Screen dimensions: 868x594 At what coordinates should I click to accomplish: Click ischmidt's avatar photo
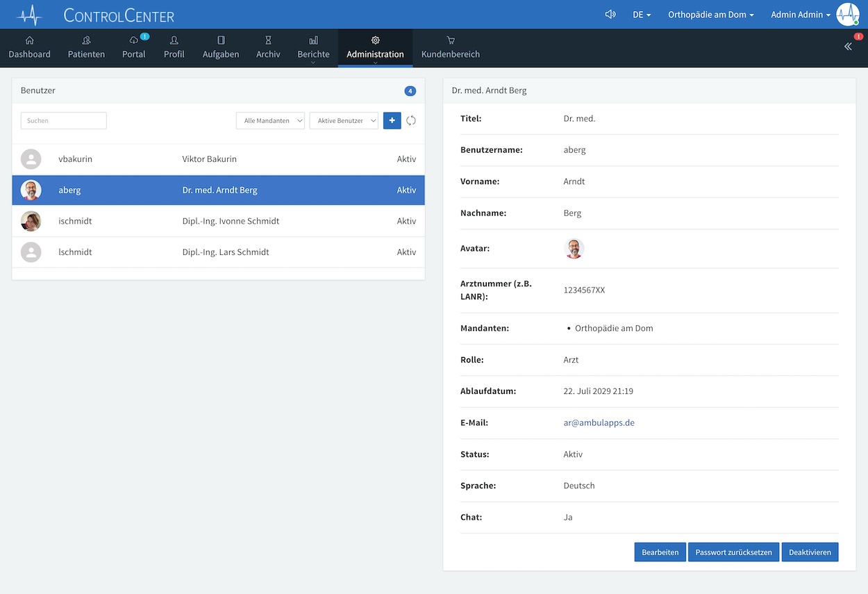pos(31,221)
